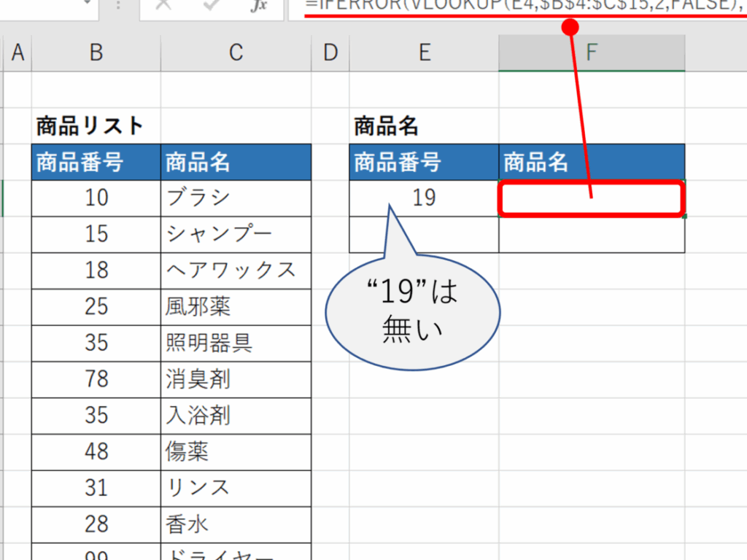
Task: Click the cell with product number 78
Action: pos(96,379)
